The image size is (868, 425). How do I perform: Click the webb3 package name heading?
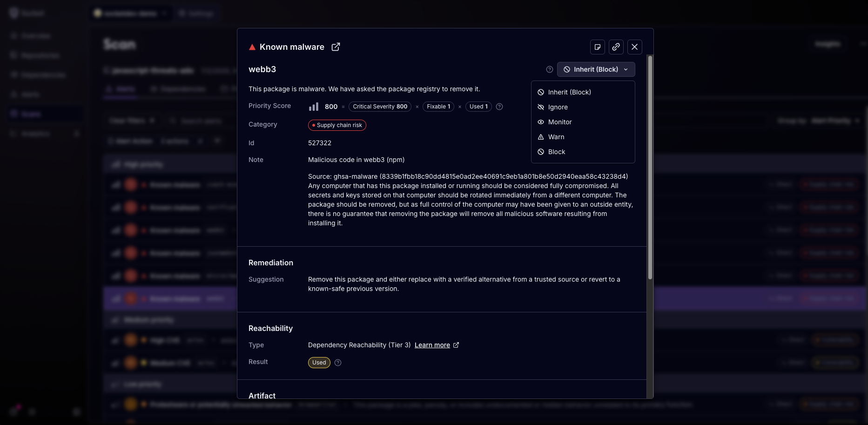262,69
